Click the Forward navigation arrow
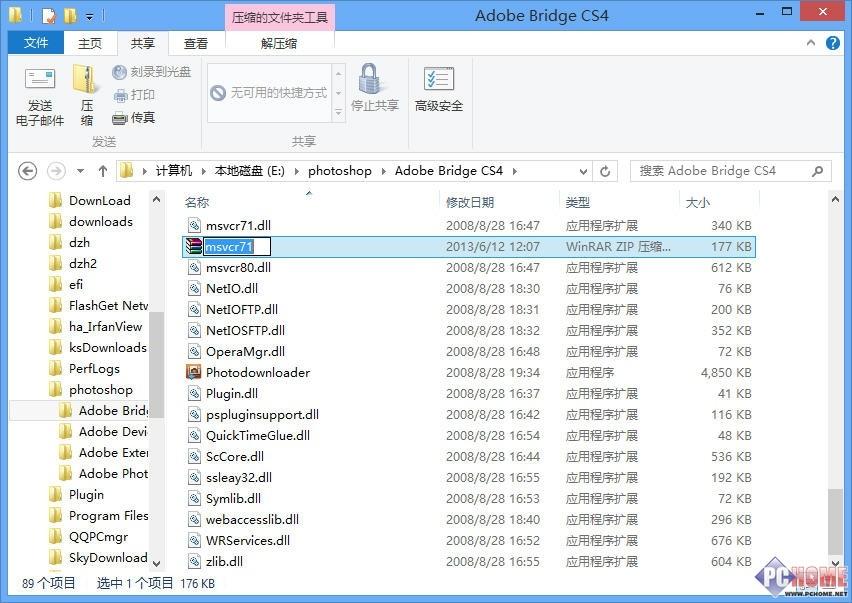852x603 pixels. tap(56, 171)
